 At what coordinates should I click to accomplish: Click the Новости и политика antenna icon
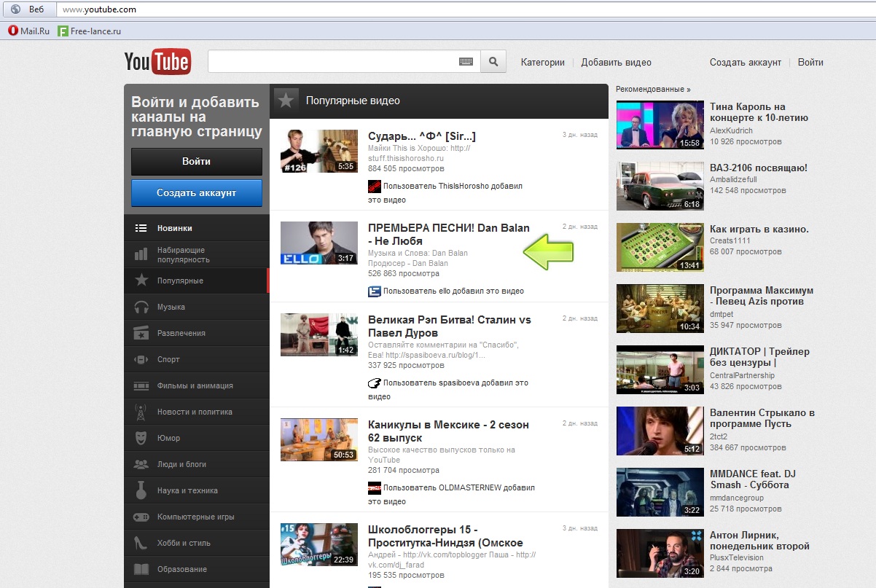click(141, 412)
